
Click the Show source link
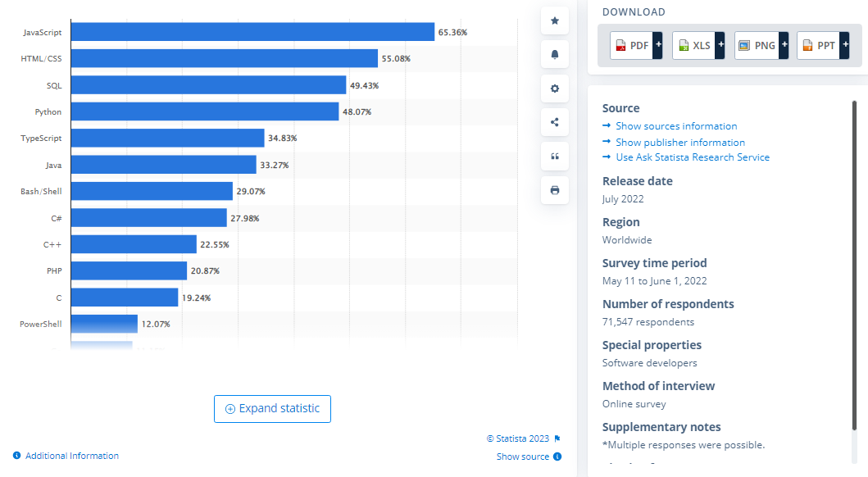click(522, 457)
